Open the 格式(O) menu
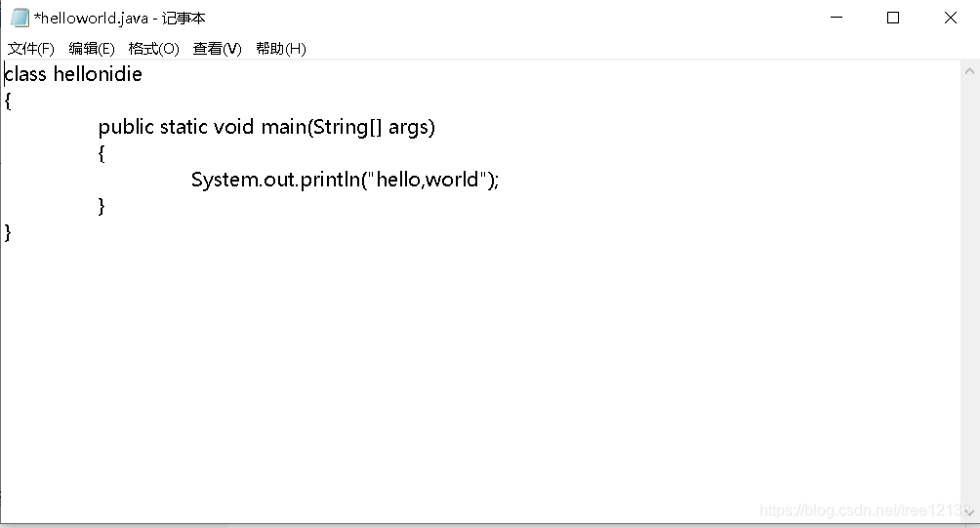Viewport: 980px width, 528px height. tap(153, 49)
